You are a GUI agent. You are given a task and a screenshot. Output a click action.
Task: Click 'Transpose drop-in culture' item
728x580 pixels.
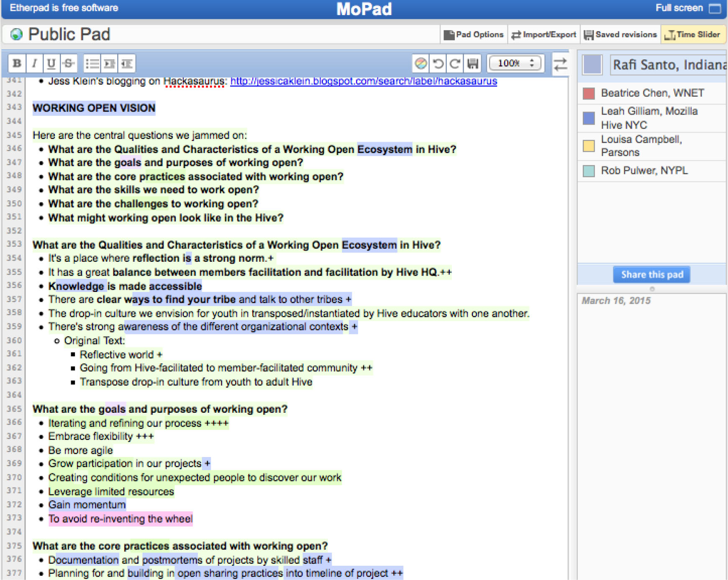pos(196,382)
